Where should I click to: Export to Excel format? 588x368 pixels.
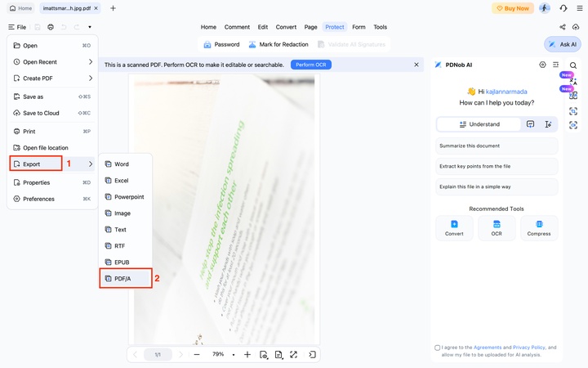(126, 181)
